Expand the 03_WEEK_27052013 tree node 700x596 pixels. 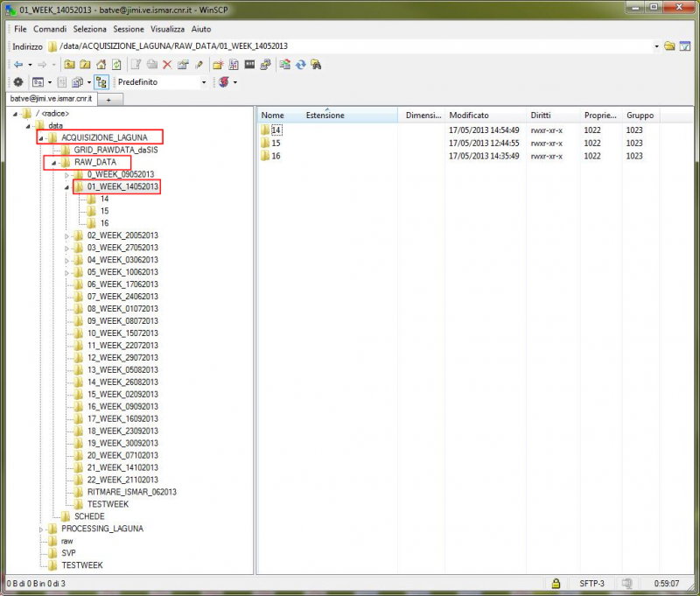[67, 249]
